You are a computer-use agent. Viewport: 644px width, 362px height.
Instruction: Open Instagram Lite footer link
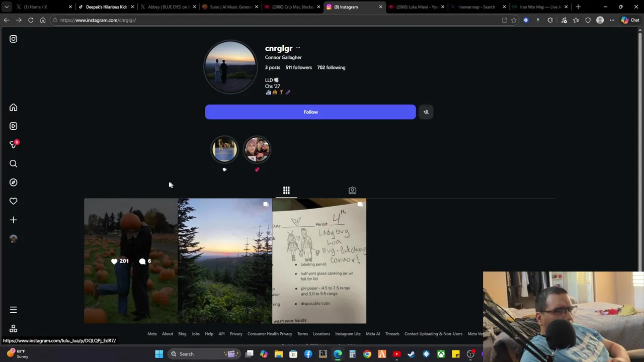348,334
